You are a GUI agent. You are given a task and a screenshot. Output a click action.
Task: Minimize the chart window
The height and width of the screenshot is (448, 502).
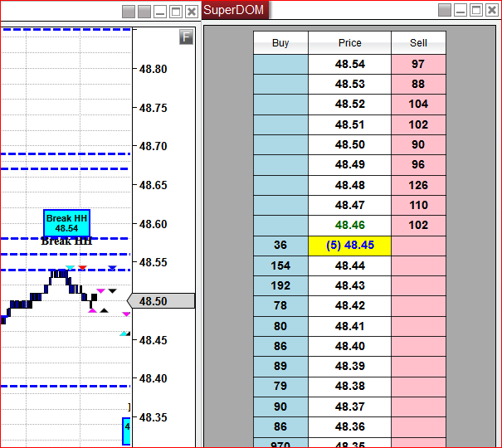160,12
